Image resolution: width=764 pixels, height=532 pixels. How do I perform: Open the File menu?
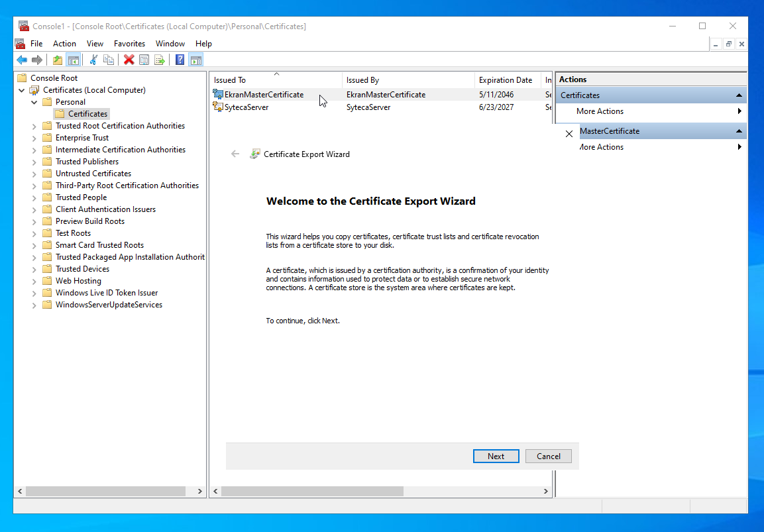36,44
